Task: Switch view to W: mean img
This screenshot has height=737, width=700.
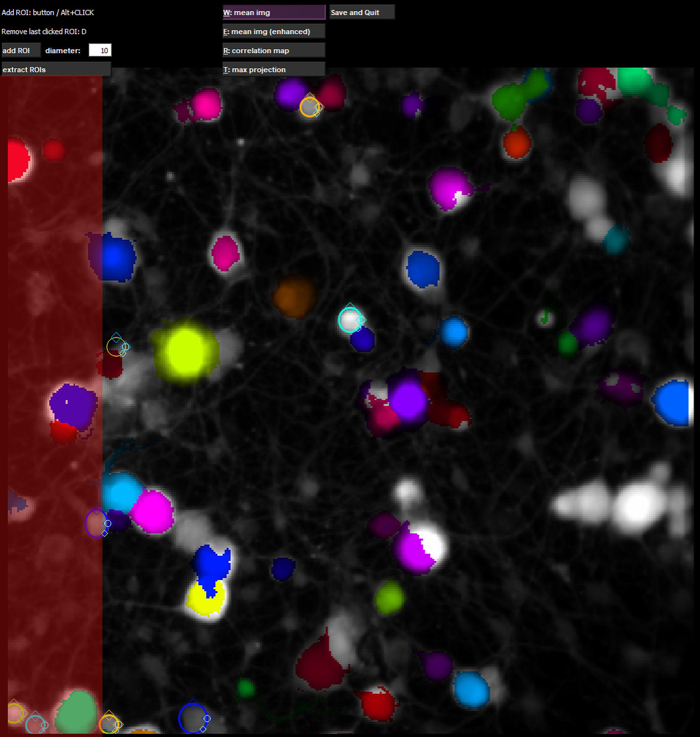Action: coord(274,12)
